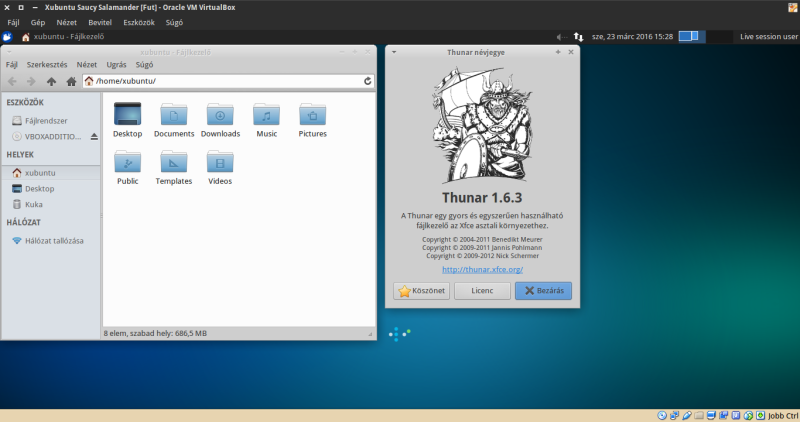Click the xubuntu - Fájlkezelő taskbar button
Viewport: 800px width, 422px height.
click(x=63, y=37)
